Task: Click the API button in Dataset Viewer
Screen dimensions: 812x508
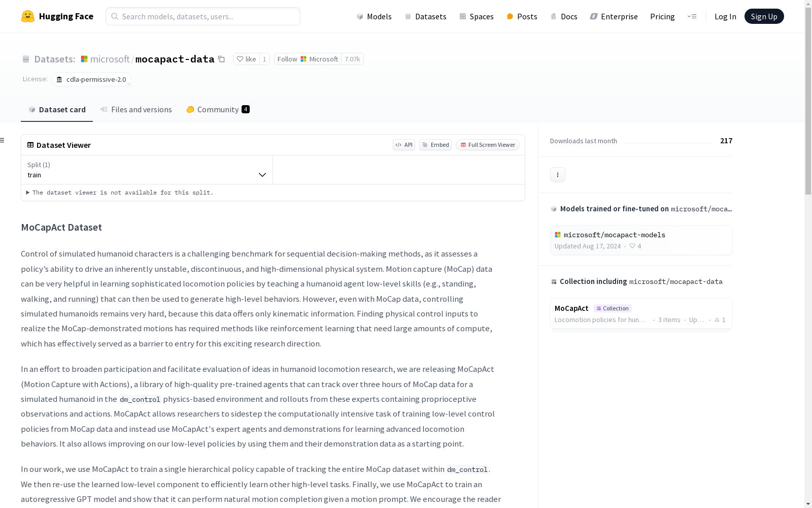Action: 404,145
